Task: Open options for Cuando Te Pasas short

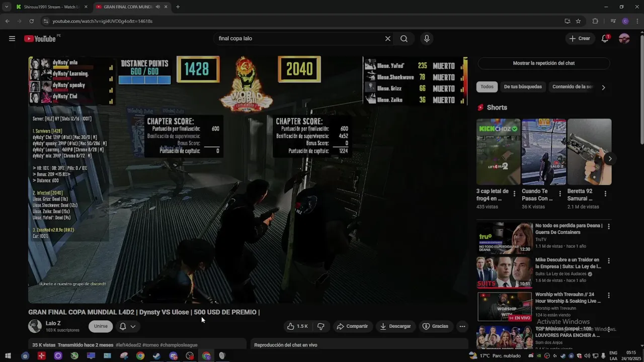Action: tap(559, 194)
